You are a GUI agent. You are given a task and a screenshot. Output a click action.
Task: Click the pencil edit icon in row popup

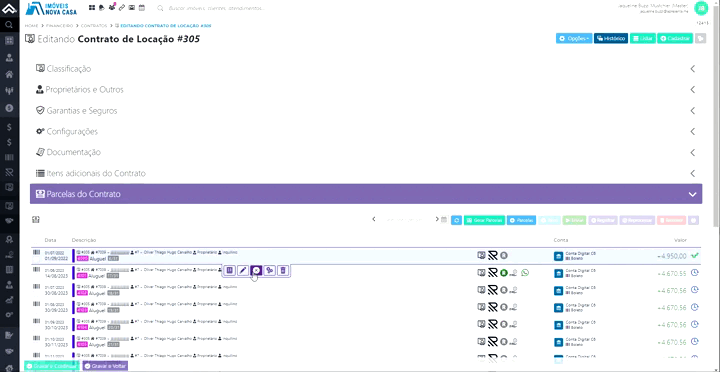(x=243, y=271)
